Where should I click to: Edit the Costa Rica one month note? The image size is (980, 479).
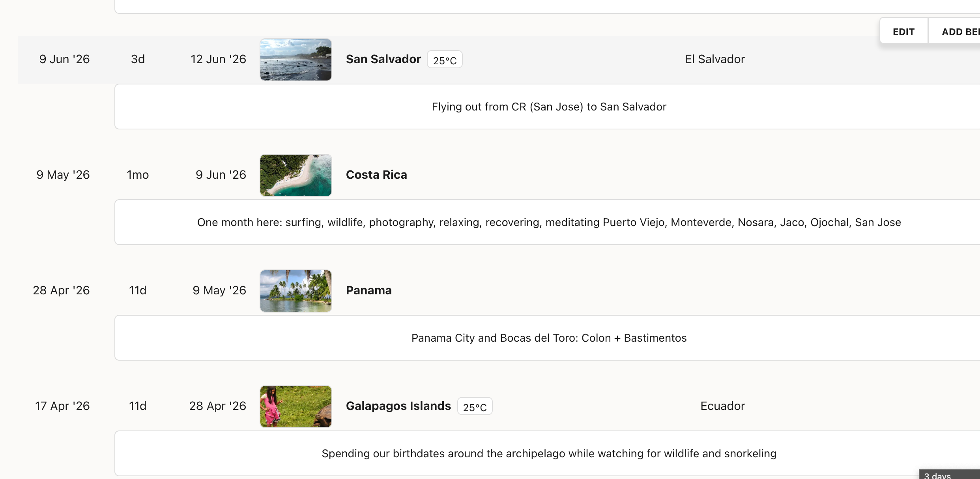pos(548,222)
